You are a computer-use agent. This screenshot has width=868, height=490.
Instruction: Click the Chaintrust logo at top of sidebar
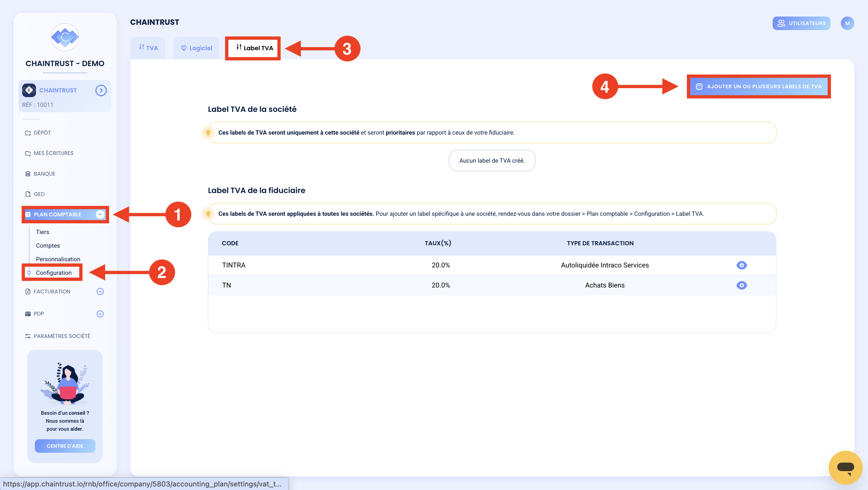[x=65, y=37]
